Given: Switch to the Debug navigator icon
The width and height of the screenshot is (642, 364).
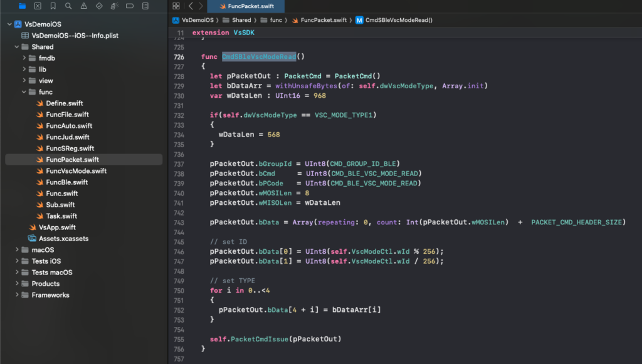Looking at the screenshot, I should click(114, 6).
